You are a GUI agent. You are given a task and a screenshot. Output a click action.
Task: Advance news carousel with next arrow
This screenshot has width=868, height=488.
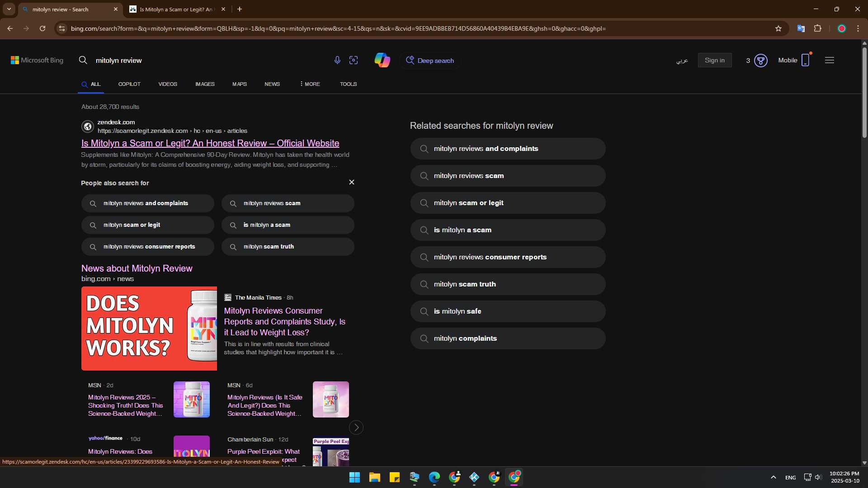(x=356, y=427)
